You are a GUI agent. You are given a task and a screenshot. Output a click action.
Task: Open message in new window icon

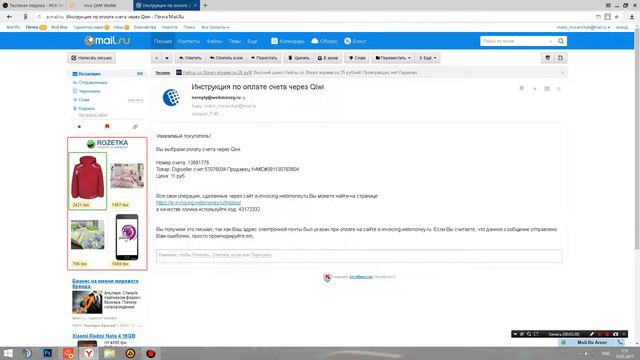tap(560, 58)
